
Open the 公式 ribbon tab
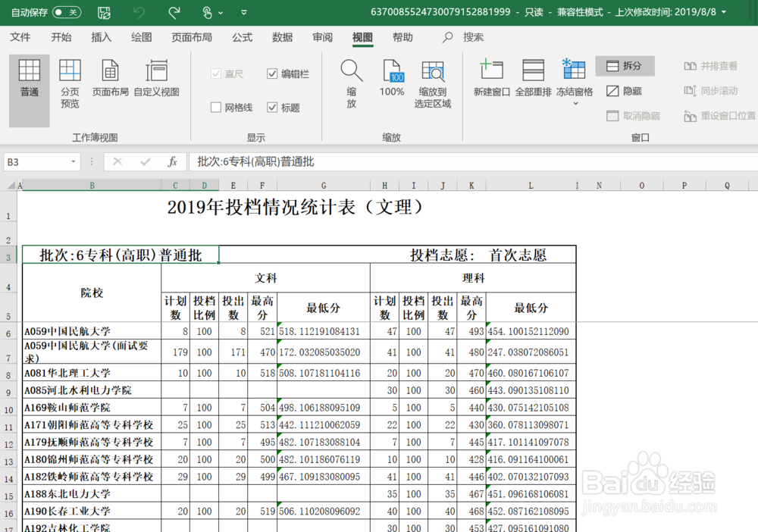242,36
